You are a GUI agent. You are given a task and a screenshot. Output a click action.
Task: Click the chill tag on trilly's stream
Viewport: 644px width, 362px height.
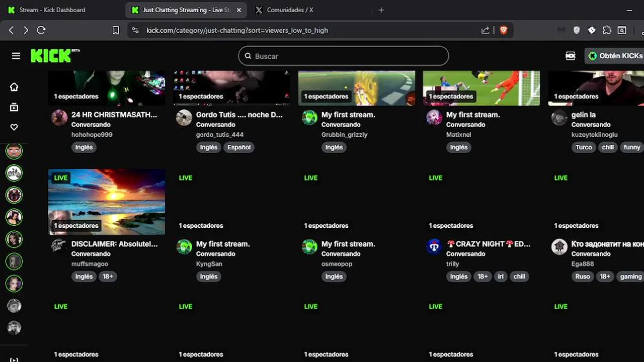coord(519,277)
